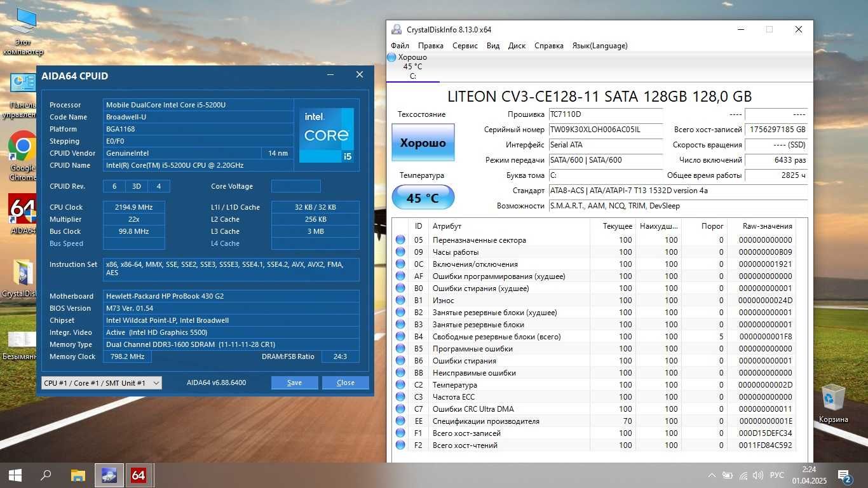Screen dimensions: 868x488
Task: Open the Вид menu
Action: click(493, 46)
